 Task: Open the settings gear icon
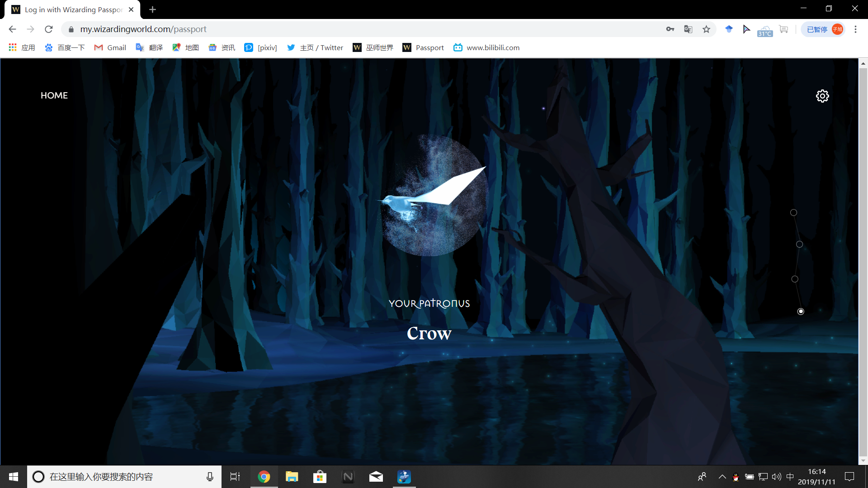tap(822, 96)
